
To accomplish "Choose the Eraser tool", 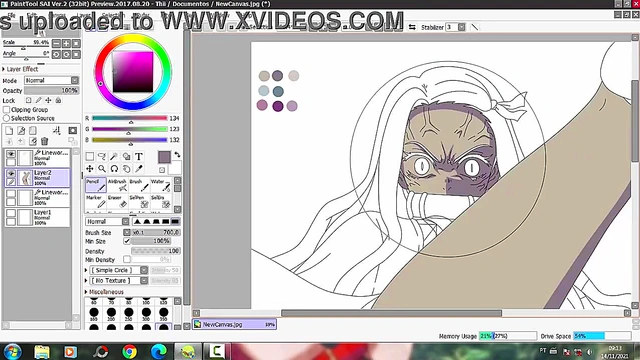I will coord(117,201).
